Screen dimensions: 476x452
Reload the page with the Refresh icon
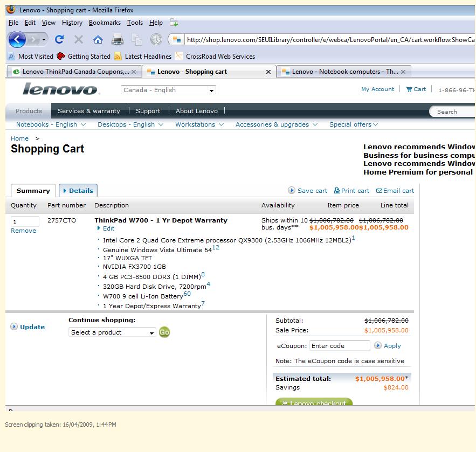point(59,39)
